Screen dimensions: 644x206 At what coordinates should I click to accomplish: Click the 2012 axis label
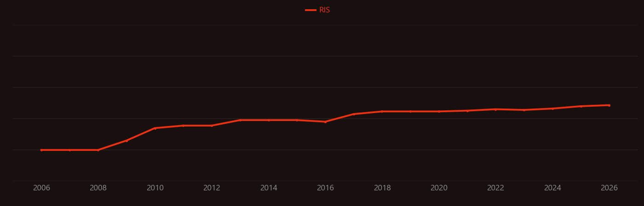(212, 188)
